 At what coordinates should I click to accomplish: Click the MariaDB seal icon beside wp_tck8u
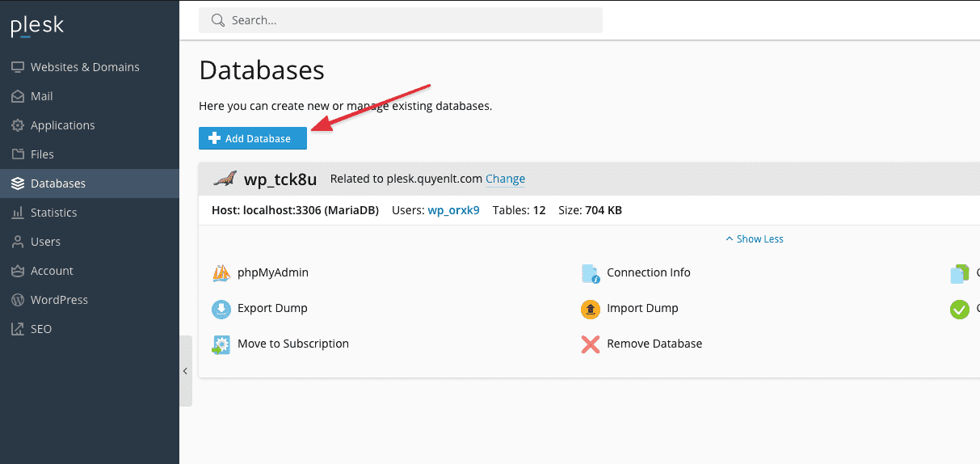pyautogui.click(x=225, y=179)
